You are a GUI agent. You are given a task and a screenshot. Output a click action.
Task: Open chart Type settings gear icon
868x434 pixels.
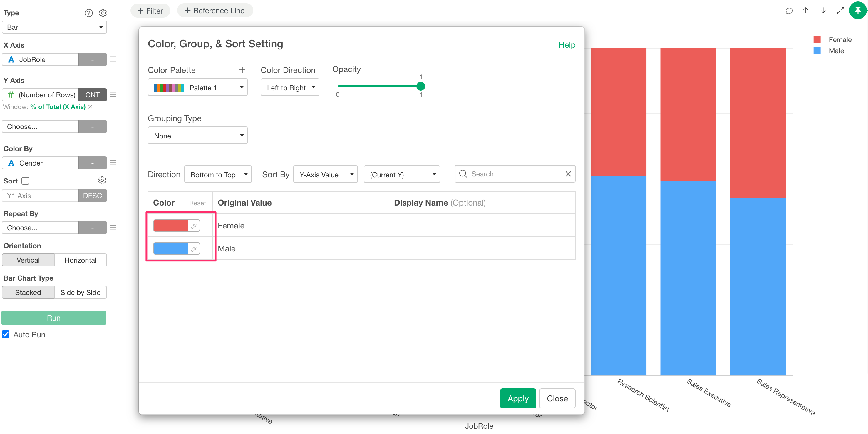(x=103, y=13)
